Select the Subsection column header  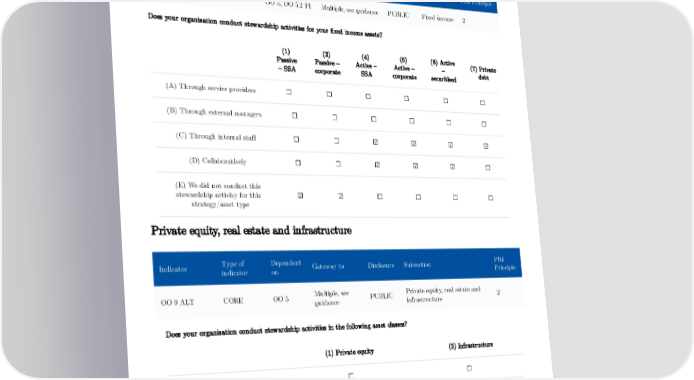pos(417,265)
